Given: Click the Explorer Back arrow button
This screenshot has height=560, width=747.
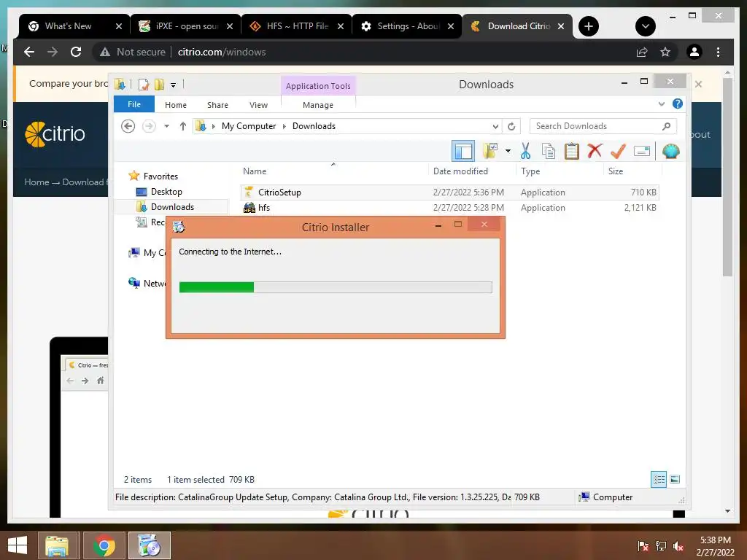Looking at the screenshot, I should (x=128, y=126).
